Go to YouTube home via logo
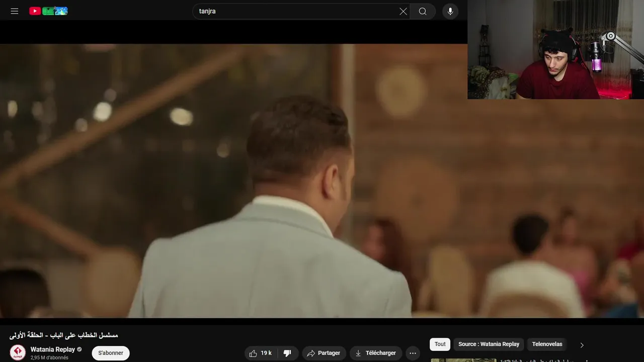 point(48,11)
